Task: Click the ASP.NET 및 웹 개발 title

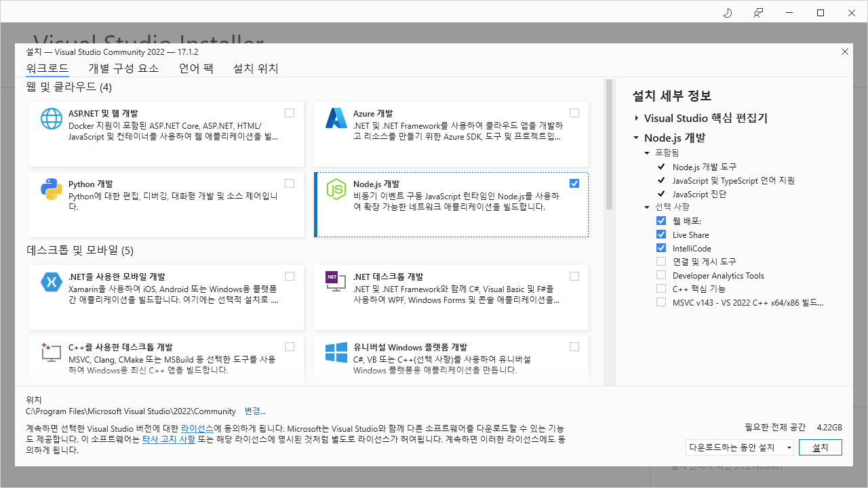Action: (x=103, y=113)
